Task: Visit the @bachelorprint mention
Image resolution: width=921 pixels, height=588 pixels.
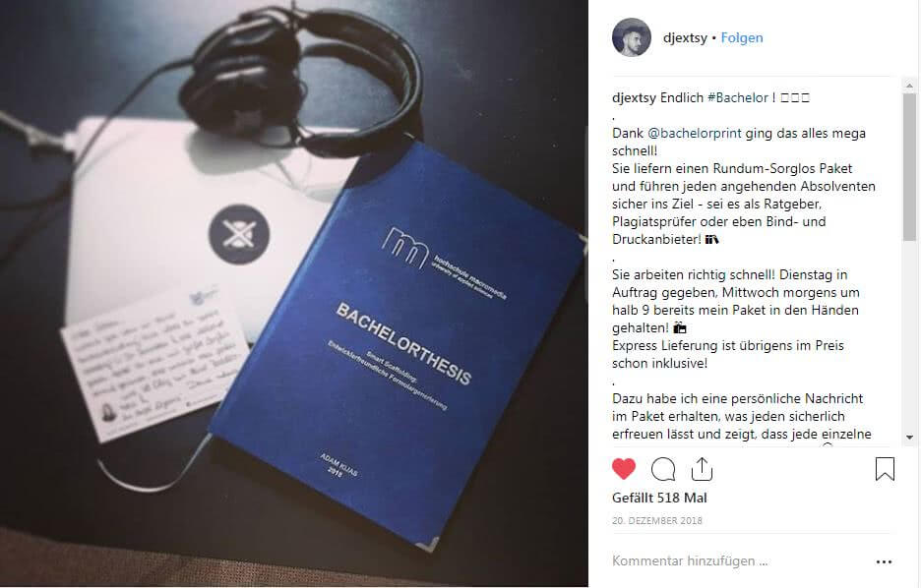Action: point(695,133)
